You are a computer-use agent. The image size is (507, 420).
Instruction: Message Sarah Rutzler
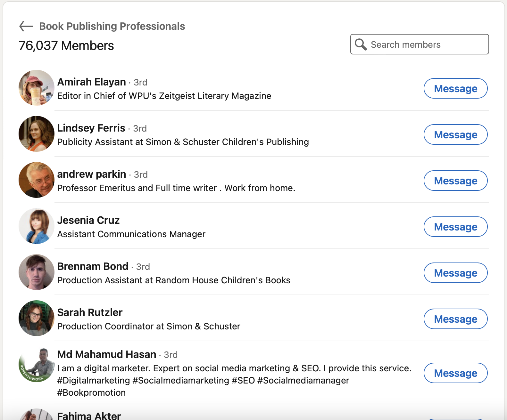point(455,319)
